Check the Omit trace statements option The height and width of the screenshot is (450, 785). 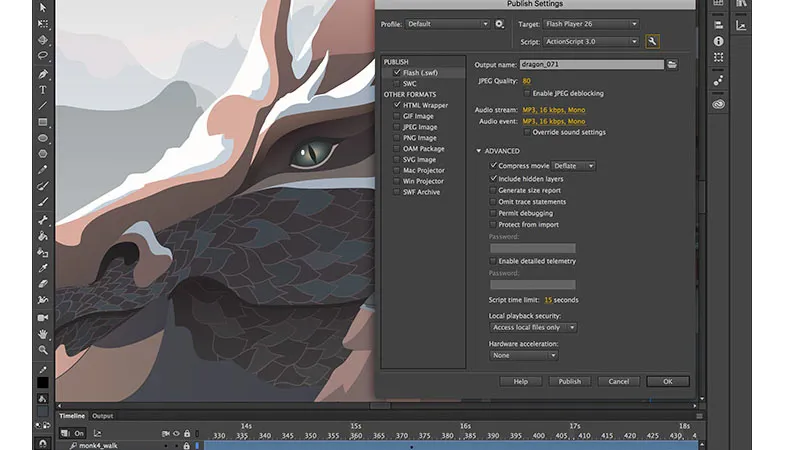tap(492, 201)
